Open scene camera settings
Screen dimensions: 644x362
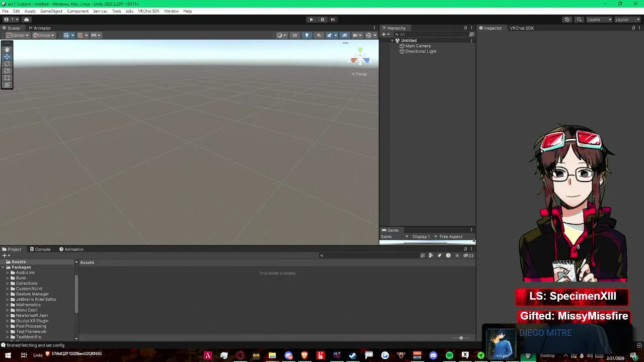(357, 35)
